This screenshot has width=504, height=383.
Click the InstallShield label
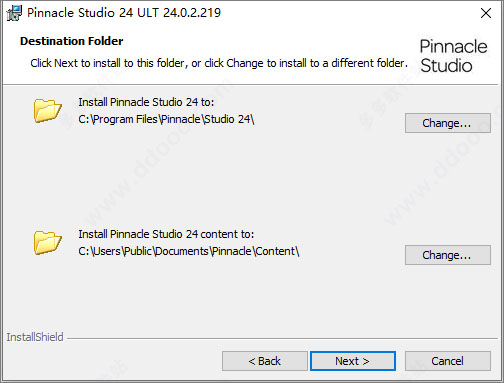pos(35,337)
